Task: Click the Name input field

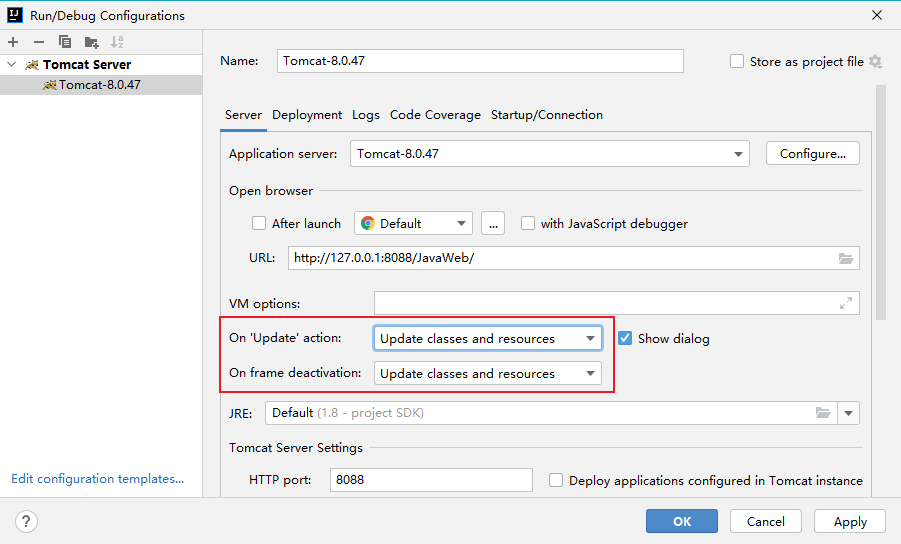Action: pyautogui.click(x=480, y=61)
